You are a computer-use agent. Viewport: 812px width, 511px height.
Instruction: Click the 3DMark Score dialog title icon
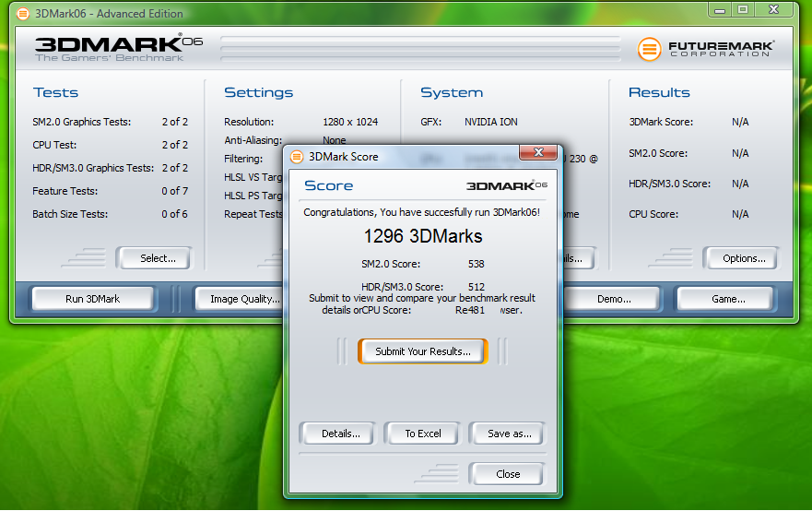pyautogui.click(x=297, y=157)
